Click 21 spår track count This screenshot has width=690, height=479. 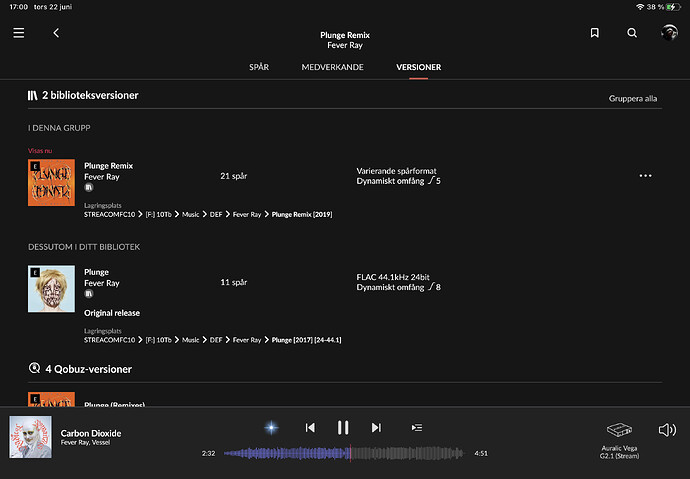[x=233, y=176]
